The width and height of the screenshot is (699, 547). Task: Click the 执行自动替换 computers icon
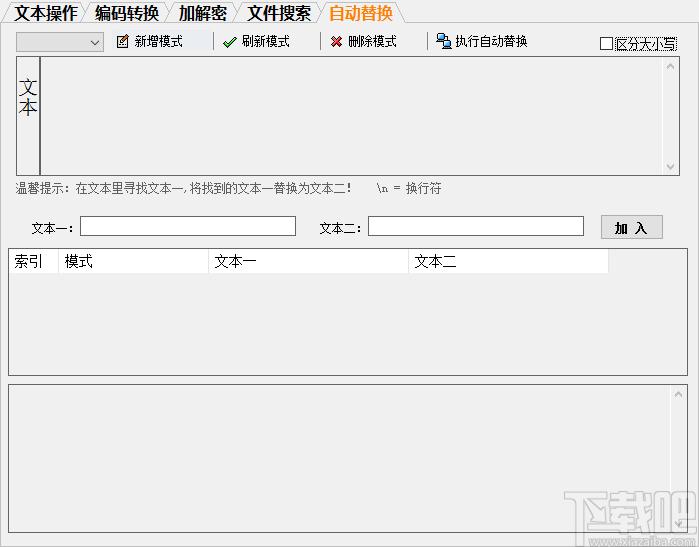tap(444, 41)
